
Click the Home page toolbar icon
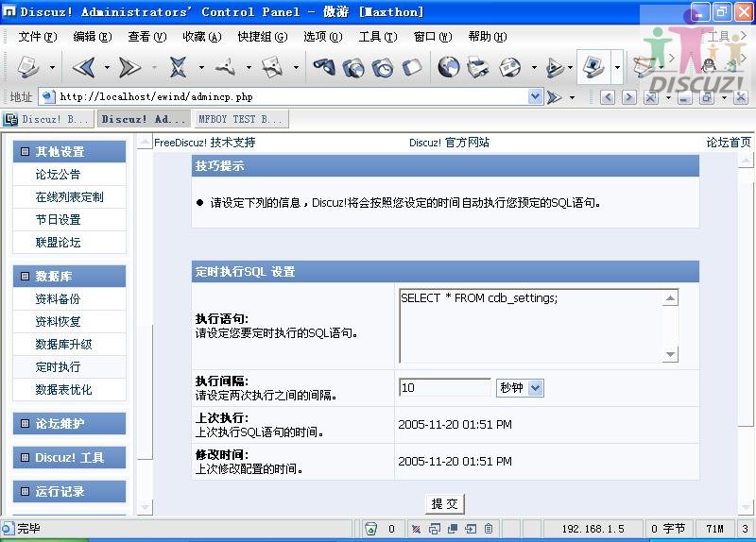[272, 67]
